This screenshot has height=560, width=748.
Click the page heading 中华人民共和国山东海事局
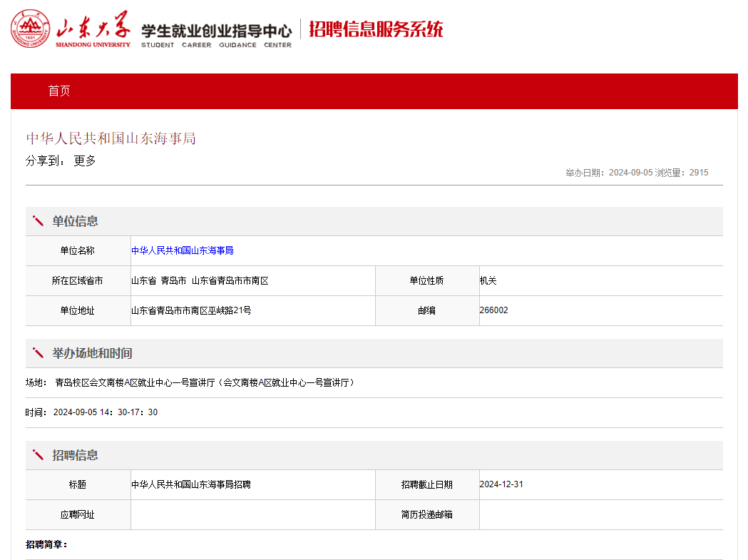[111, 138]
